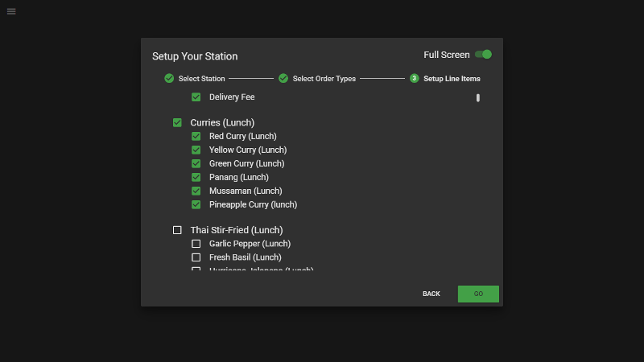Click the Delivery Fee label text
Image resolution: width=644 pixels, height=362 pixels.
pos(232,97)
